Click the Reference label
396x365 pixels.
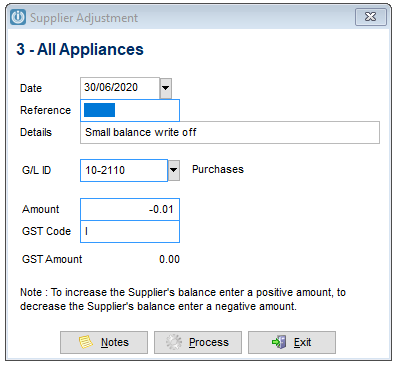45,110
